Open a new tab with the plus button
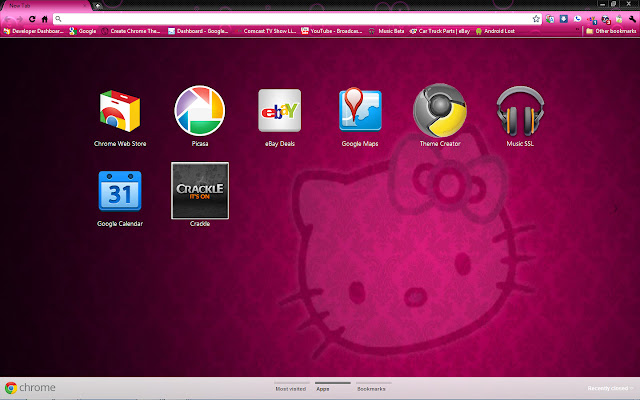Screen dimensions: 640x400 (98, 6)
